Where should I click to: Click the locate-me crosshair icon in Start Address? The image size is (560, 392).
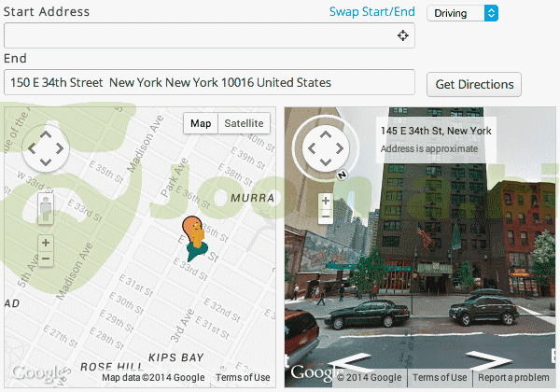click(402, 35)
